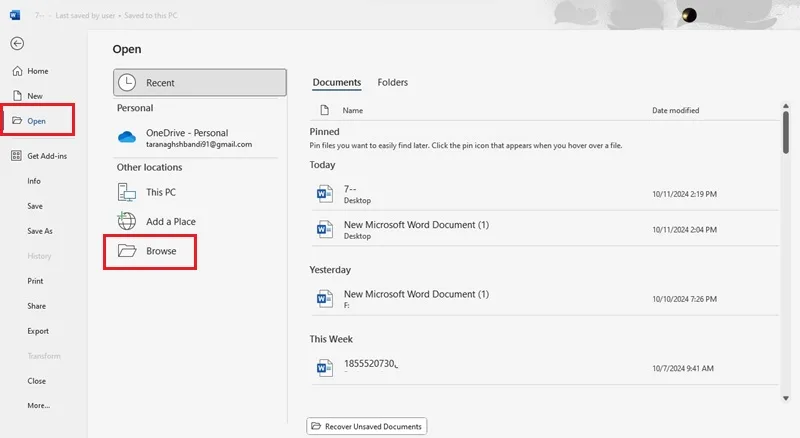Sort by the Date modified column header

676,110
